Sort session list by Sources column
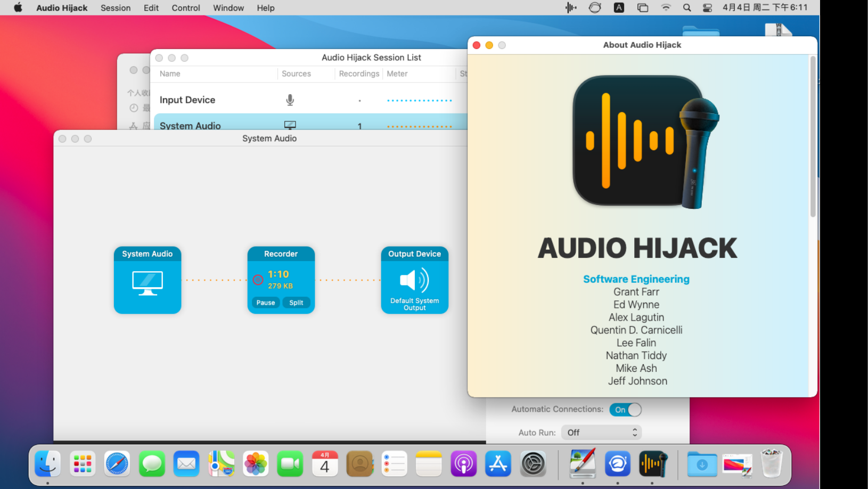Viewport: 868px width, 489px height. click(x=296, y=74)
